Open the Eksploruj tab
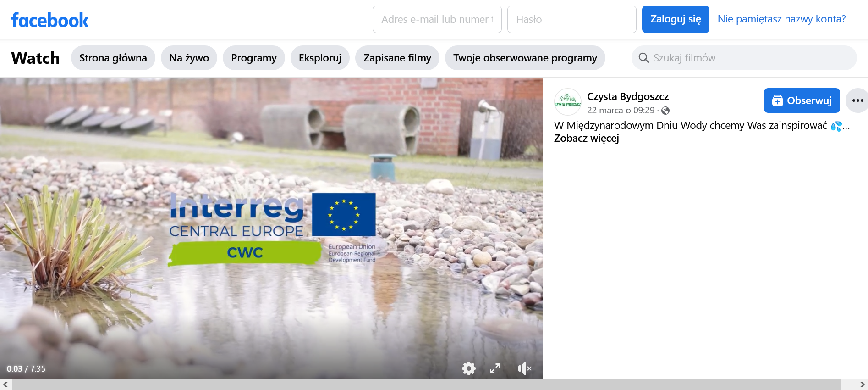Screen dimensions: 868x390 [x=320, y=58]
